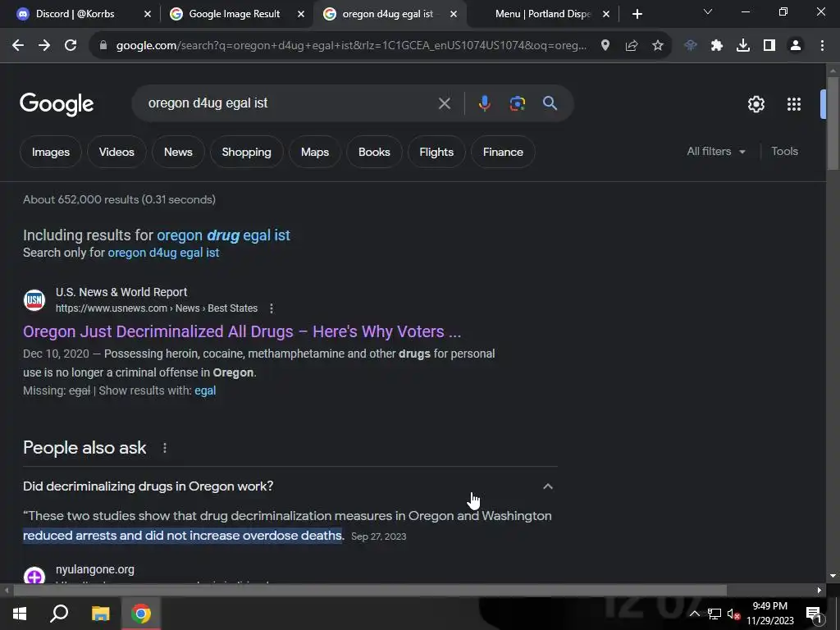Click the vertical page scrollbar
The image size is (840, 630).
pos(833,124)
